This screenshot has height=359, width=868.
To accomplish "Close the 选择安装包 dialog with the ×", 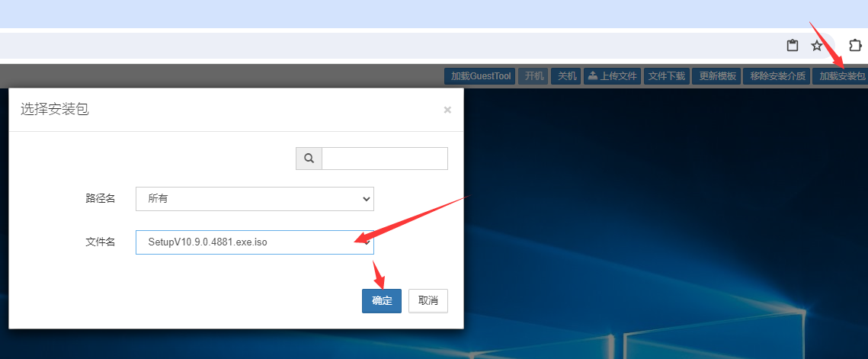I will click(x=447, y=110).
